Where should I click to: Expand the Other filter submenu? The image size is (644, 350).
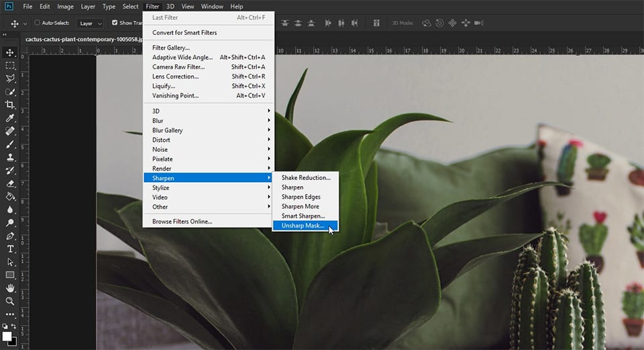point(209,207)
